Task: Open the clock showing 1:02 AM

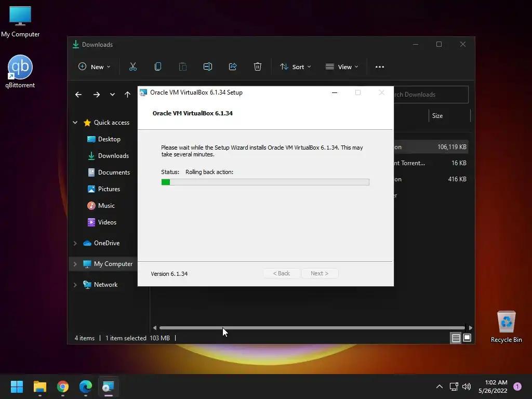Action: click(493, 387)
